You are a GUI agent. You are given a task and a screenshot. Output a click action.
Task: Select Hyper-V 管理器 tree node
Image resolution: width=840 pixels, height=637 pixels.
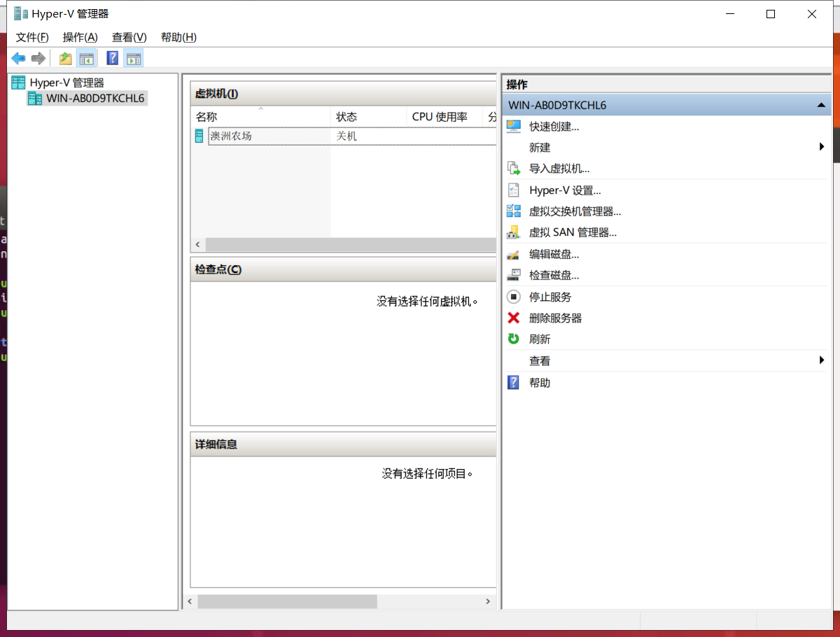(x=66, y=83)
